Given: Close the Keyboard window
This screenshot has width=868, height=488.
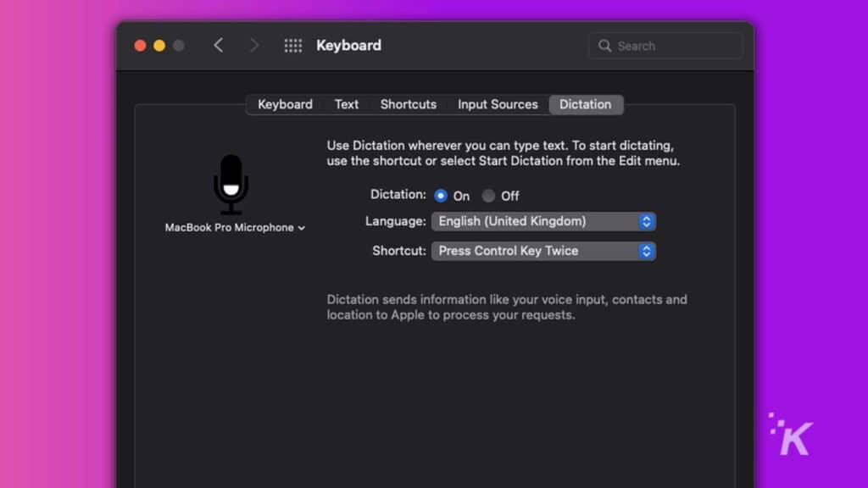Looking at the screenshot, I should pyautogui.click(x=140, y=46).
